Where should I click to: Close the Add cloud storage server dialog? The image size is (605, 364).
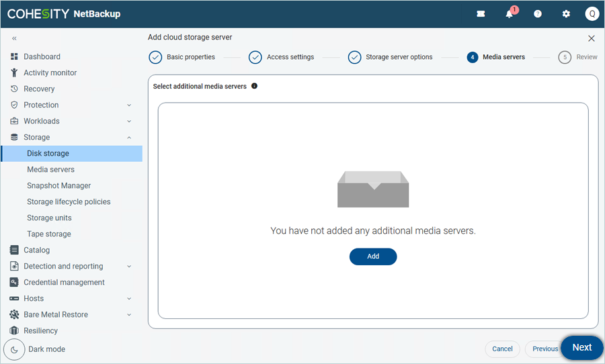pyautogui.click(x=592, y=39)
